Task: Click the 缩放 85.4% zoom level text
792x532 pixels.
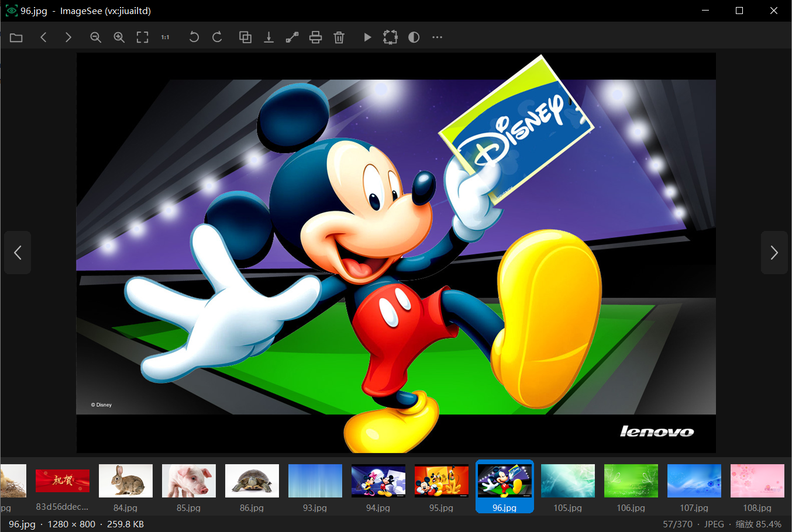Action: [759, 524]
